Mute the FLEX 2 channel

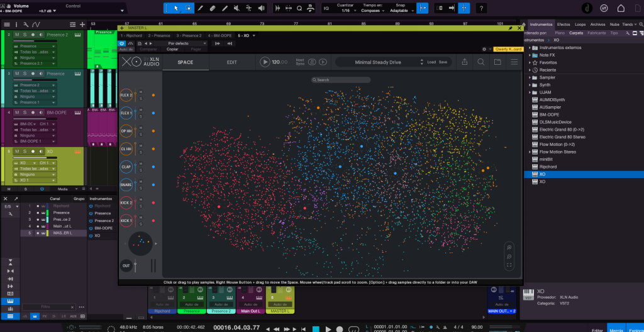141,92
